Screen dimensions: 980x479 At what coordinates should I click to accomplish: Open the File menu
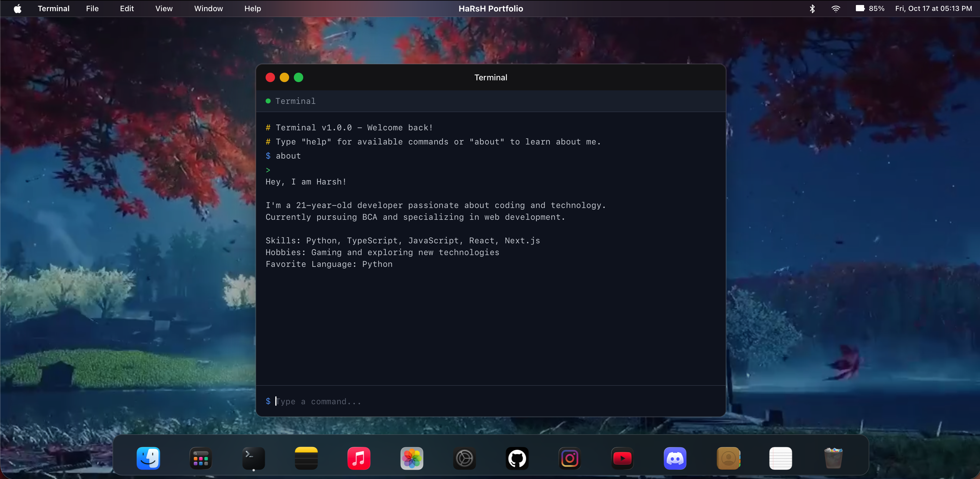92,8
